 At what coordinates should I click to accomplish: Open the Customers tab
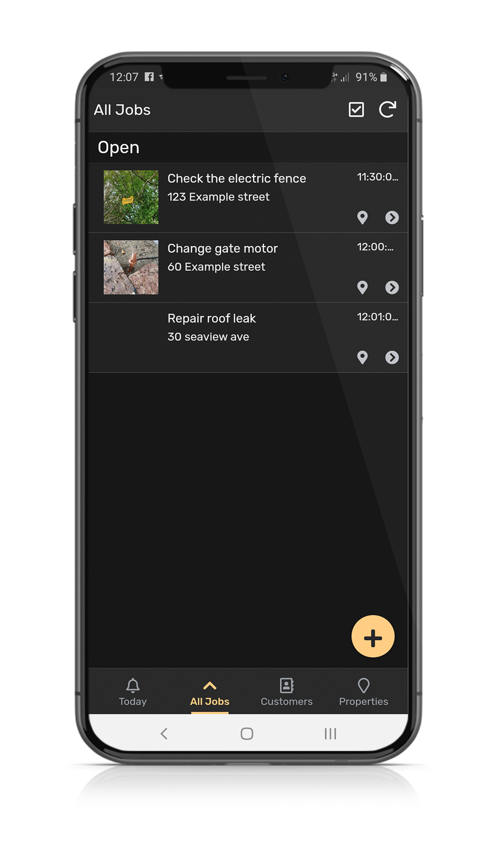coord(286,692)
